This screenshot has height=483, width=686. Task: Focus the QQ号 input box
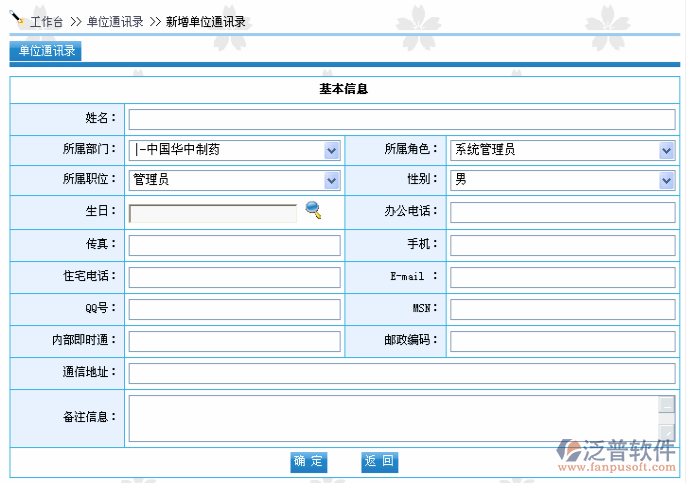235,309
